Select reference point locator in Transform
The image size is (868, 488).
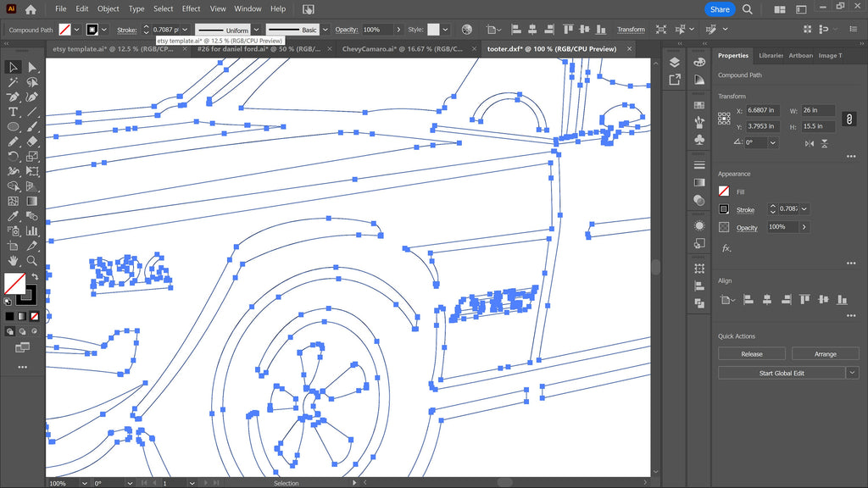[x=724, y=119]
